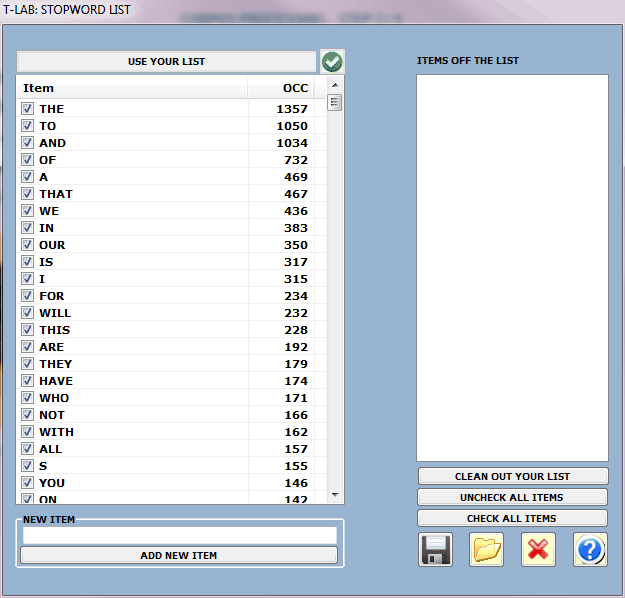Click the list scrollbar thumb

coord(335,102)
